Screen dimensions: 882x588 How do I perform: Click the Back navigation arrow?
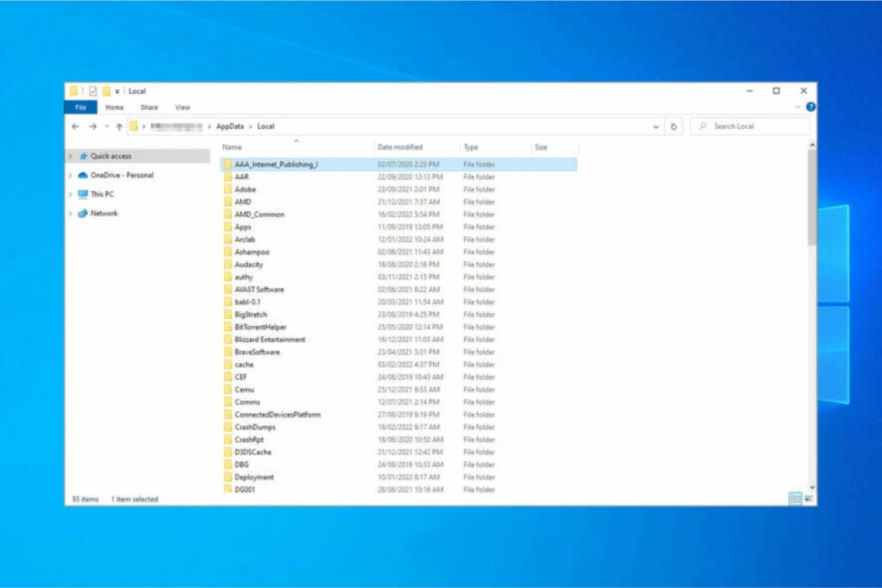76,126
